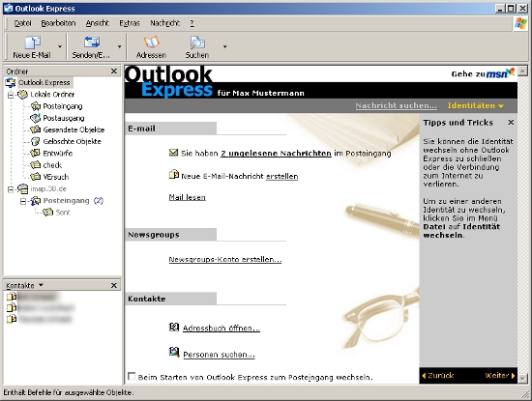Open the Entwürfe drafts folder
The width and height of the screenshot is (532, 401).
pyautogui.click(x=51, y=154)
